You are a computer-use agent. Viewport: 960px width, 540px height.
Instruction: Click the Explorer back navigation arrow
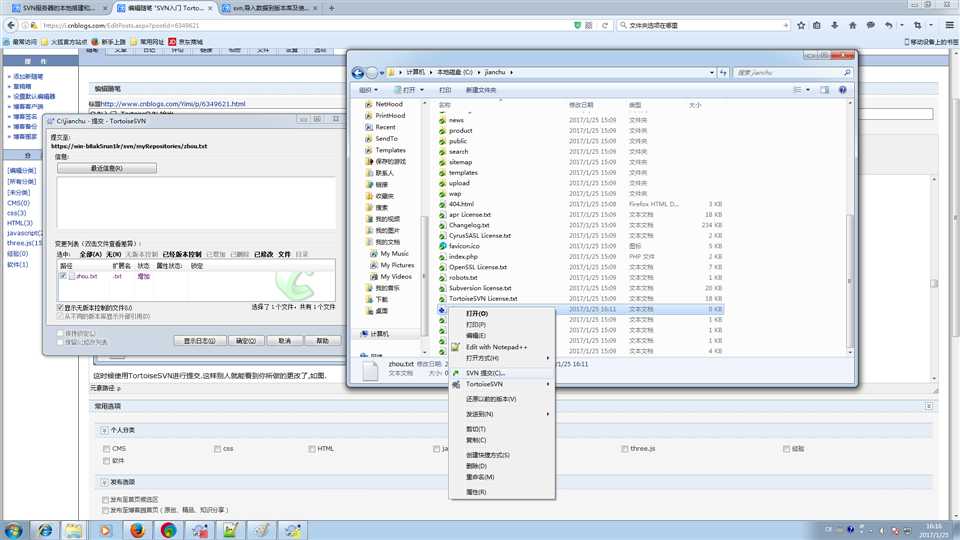click(x=358, y=73)
